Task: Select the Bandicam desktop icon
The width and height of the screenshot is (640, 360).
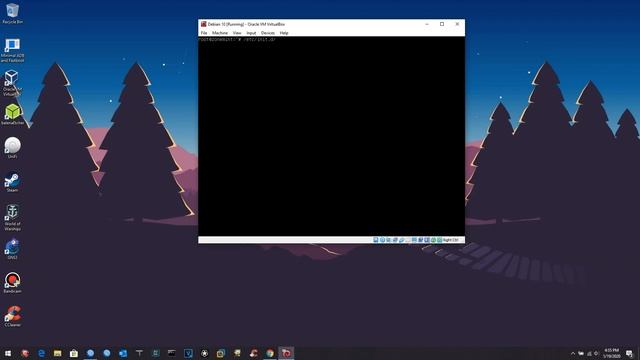Action: point(12,283)
